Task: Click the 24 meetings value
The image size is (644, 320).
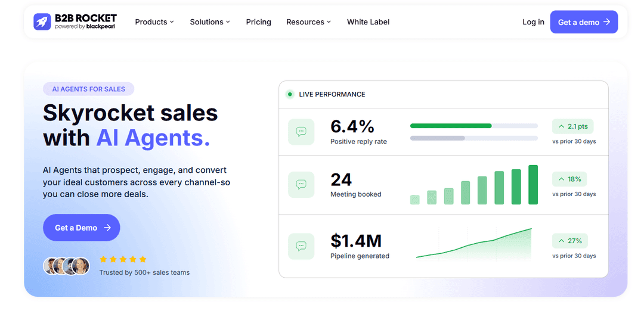Action: click(x=341, y=180)
